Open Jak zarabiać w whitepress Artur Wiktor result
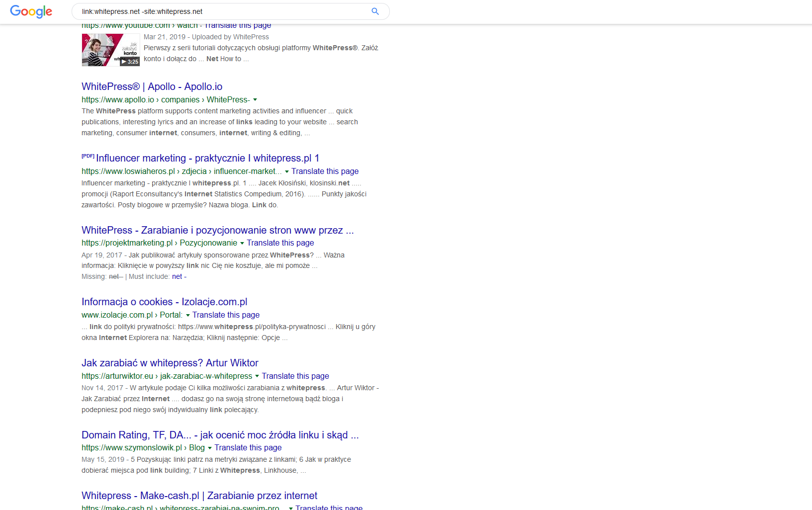This screenshot has height=510, width=812. pos(170,363)
